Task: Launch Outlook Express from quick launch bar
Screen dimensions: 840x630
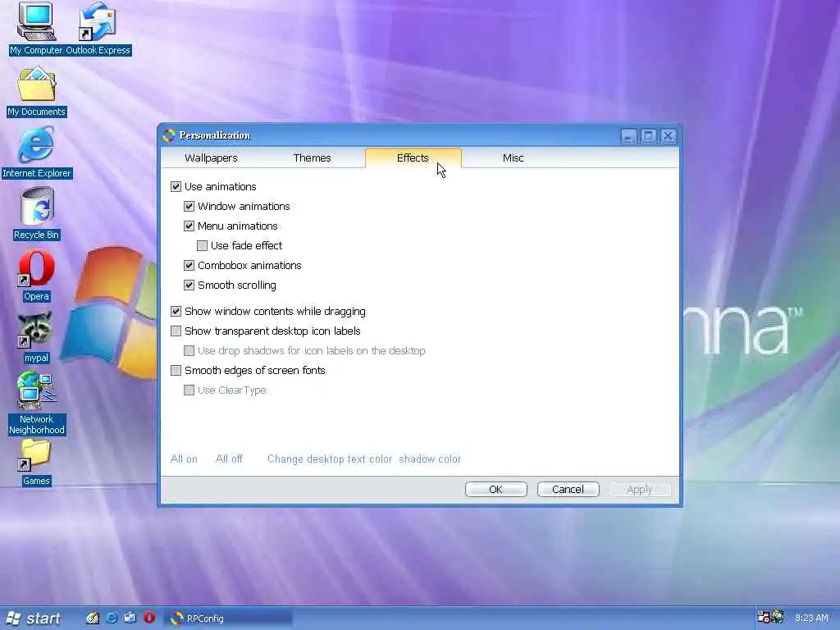Action: [130, 618]
